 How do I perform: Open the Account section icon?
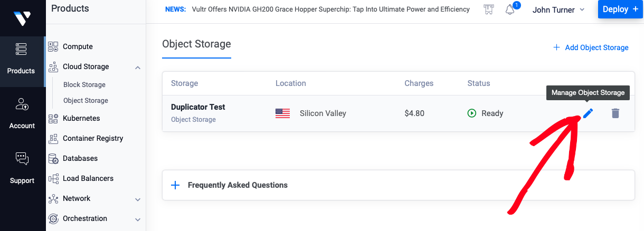point(22,104)
